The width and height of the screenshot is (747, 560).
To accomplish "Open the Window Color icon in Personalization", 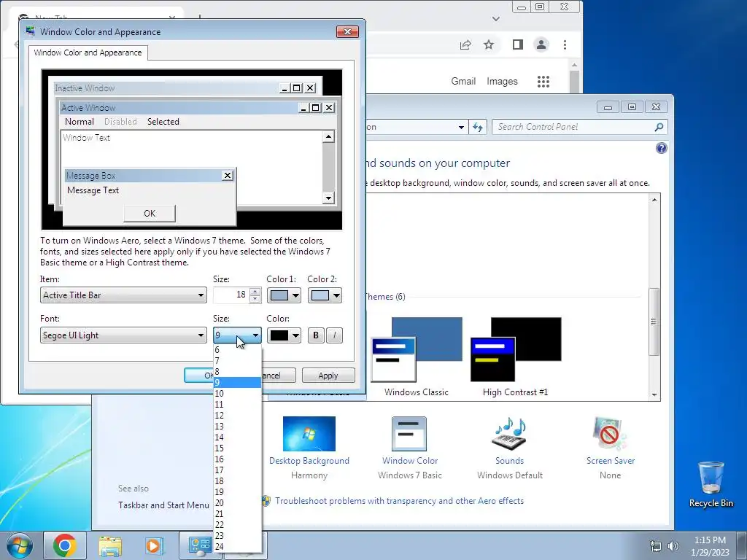I will [x=409, y=435].
